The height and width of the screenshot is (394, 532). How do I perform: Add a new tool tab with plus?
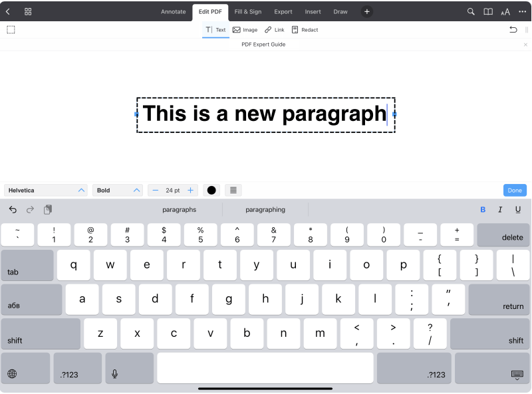[367, 12]
